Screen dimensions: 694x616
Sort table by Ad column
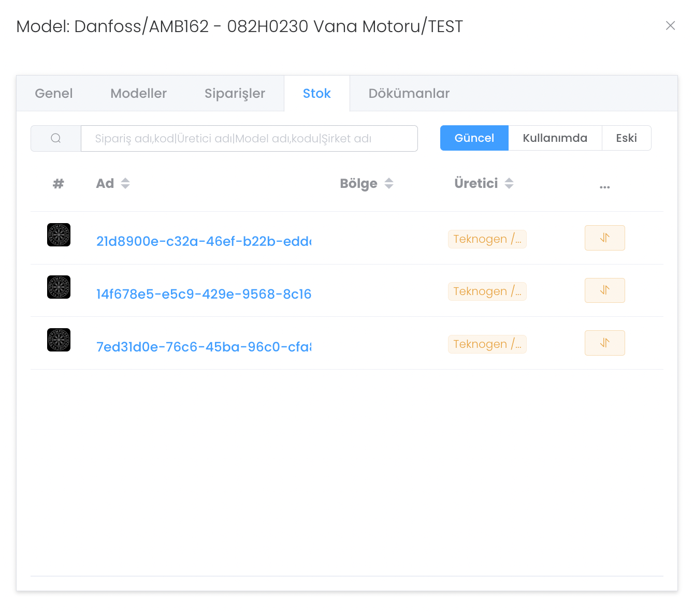click(x=125, y=183)
